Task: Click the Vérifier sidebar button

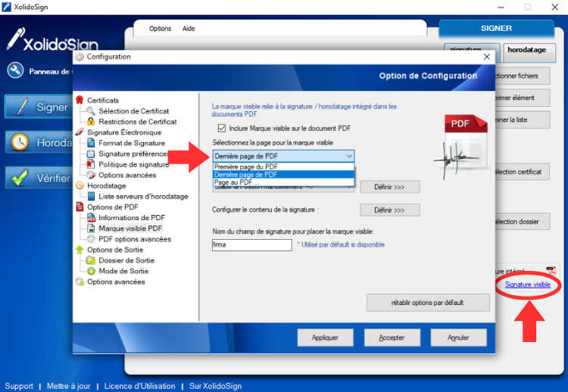Action: coord(39,178)
